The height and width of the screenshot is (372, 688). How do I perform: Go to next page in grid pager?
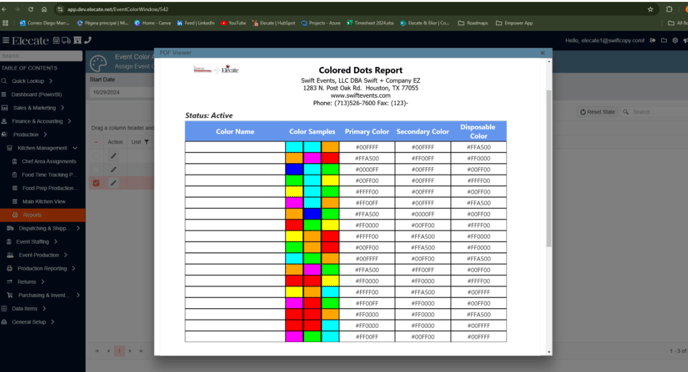click(130, 351)
